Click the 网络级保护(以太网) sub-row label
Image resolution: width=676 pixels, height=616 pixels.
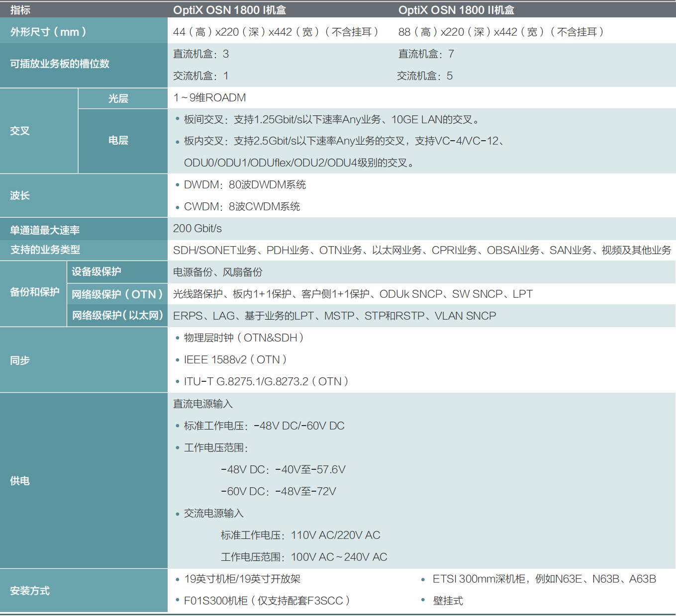click(x=117, y=315)
